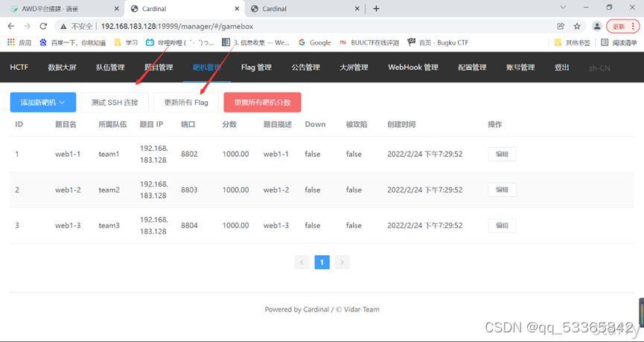Viewport: 644px width, 342px height.
Task: Open the Chrome profile avatar icon
Action: point(597,26)
